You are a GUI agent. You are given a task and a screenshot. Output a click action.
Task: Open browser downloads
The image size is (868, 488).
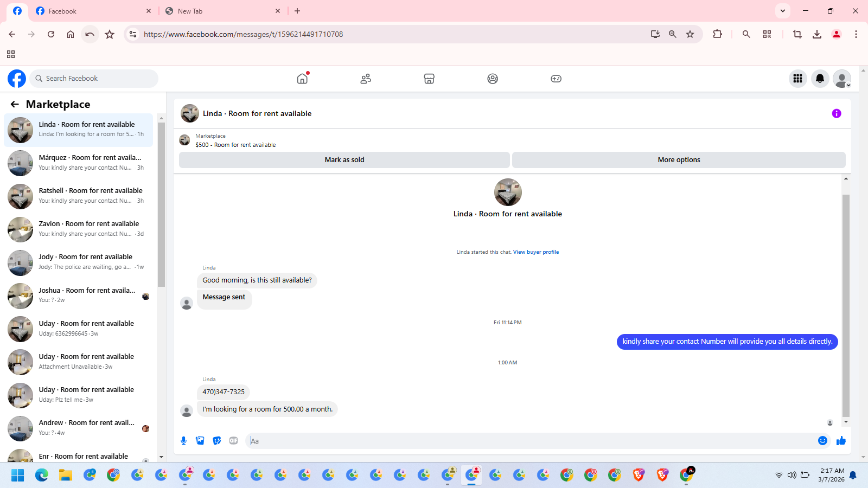[816, 34]
